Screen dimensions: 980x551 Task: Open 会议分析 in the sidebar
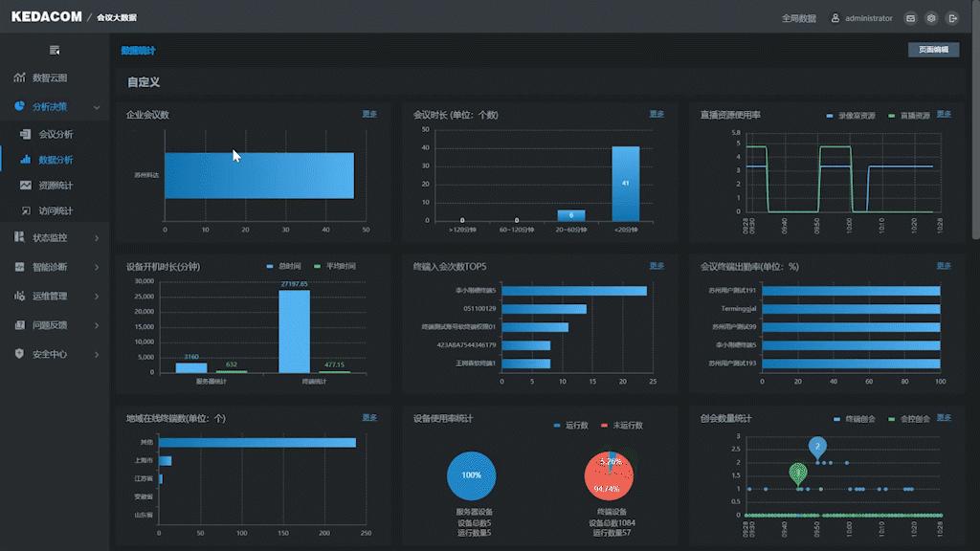[x=55, y=135]
